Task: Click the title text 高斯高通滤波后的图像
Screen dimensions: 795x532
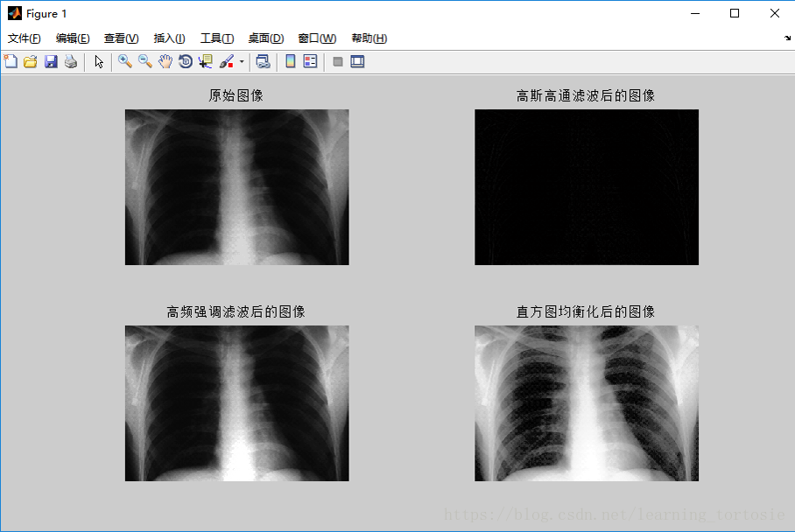Action: (x=586, y=95)
